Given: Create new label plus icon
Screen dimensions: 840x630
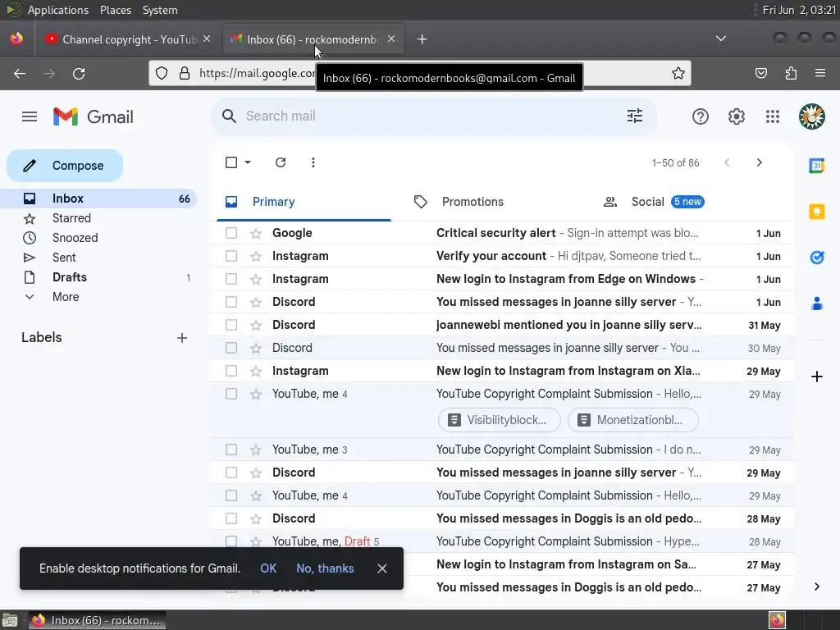Looking at the screenshot, I should click(182, 338).
